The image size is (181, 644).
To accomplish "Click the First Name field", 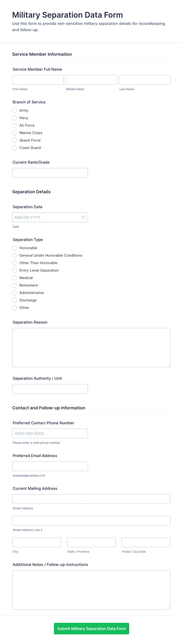I will click(x=38, y=80).
